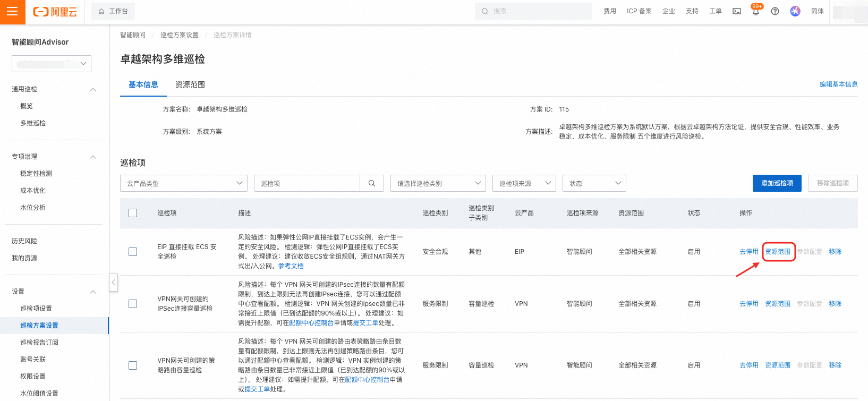Click 资源范围 in 策略路由容量 row

tap(778, 365)
